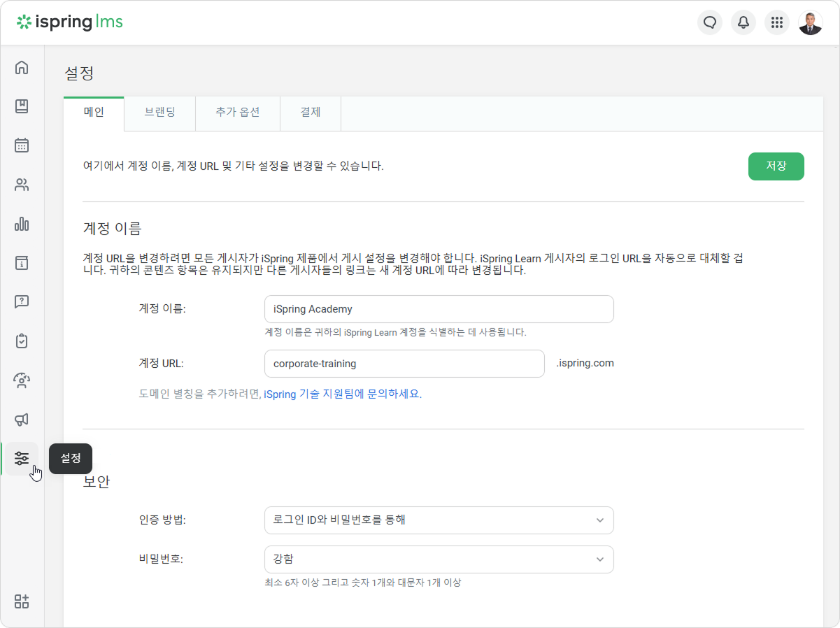
Task: Click the green 저장 button
Action: [776, 166]
